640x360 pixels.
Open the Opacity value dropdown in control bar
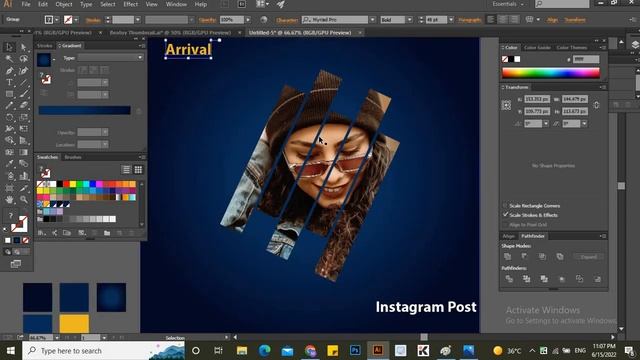pyautogui.click(x=248, y=20)
